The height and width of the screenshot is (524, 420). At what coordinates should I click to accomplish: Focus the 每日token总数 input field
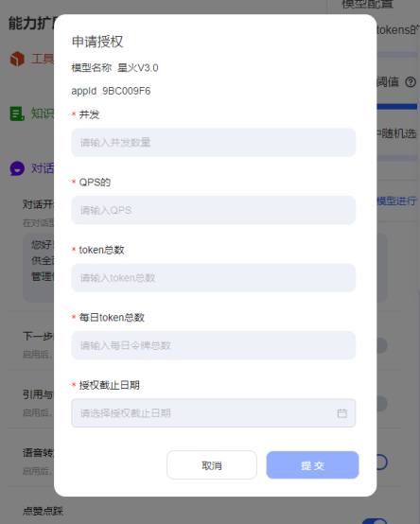point(213,345)
